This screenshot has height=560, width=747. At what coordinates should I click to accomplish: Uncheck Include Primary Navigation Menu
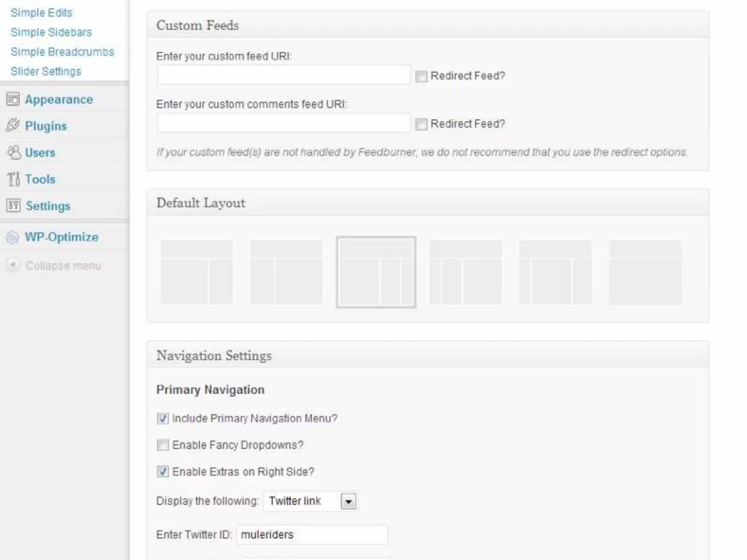pos(163,419)
